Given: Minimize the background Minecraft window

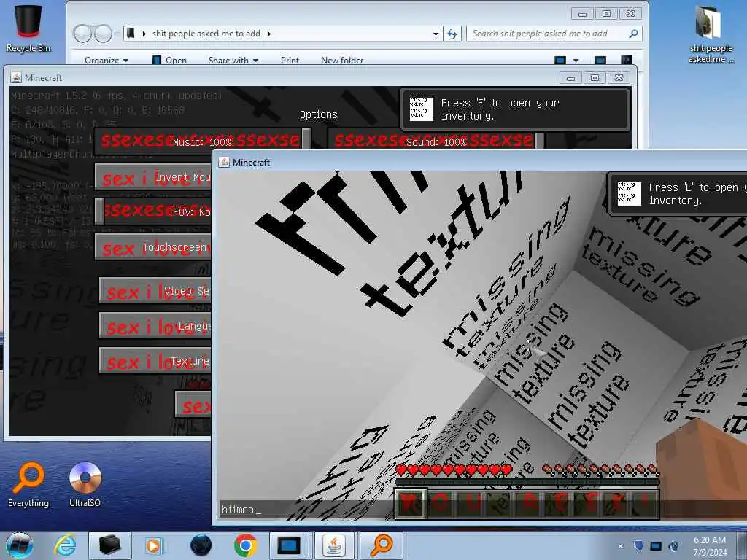Looking at the screenshot, I should [571, 77].
